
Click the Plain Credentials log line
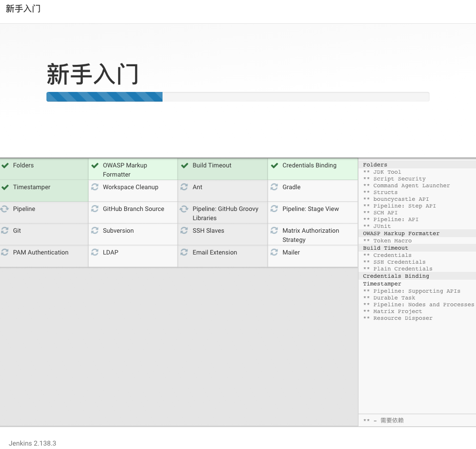coord(398,269)
